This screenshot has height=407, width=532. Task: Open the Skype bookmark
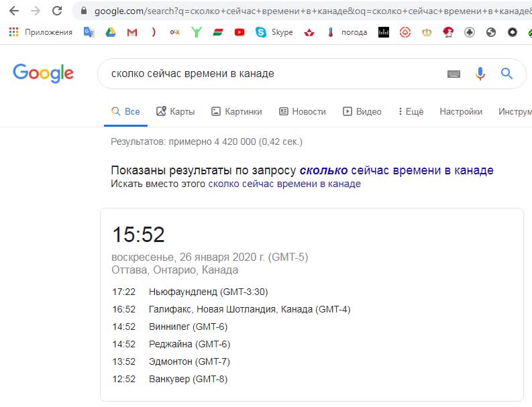pyautogui.click(x=274, y=32)
